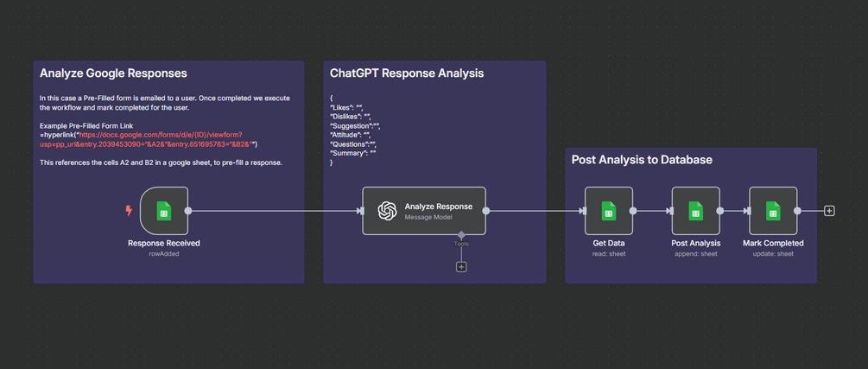Select the Get Data sheet node
Viewport: 868px width, 369px height.
tap(608, 211)
